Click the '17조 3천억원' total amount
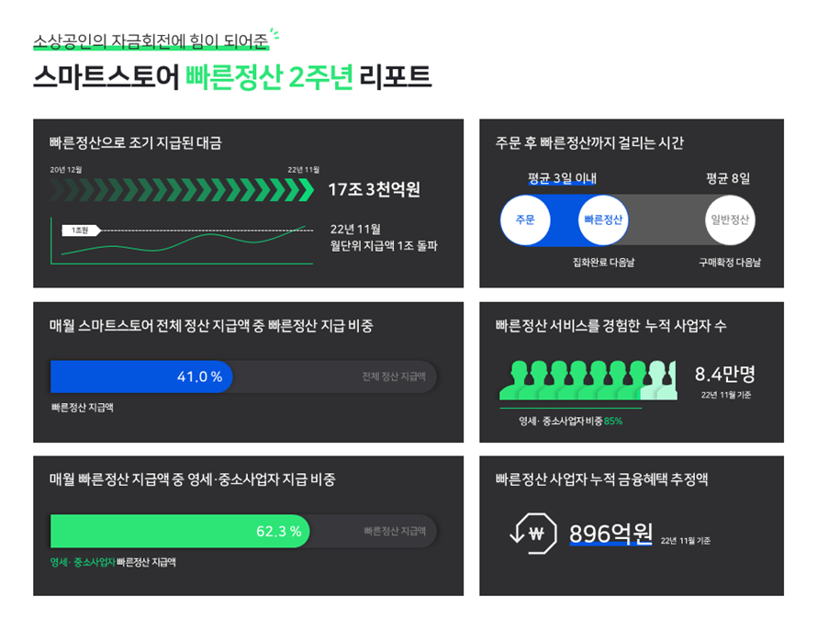Screen dimensions: 840x630 point(374,190)
